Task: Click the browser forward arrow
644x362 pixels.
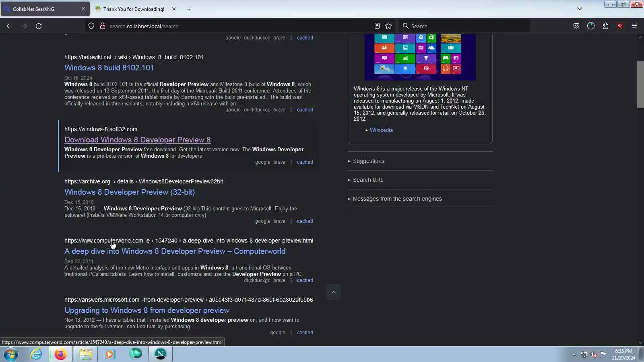Action: pyautogui.click(x=24, y=26)
